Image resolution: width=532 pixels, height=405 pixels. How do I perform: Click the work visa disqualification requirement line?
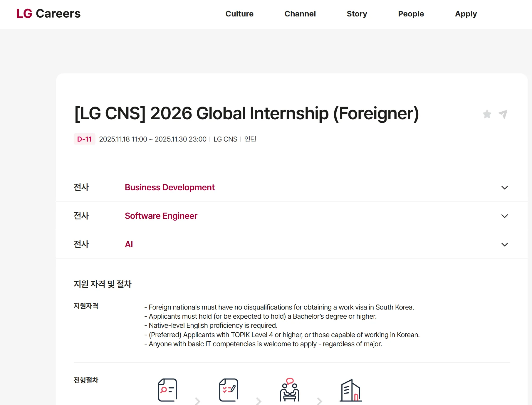coord(279,307)
